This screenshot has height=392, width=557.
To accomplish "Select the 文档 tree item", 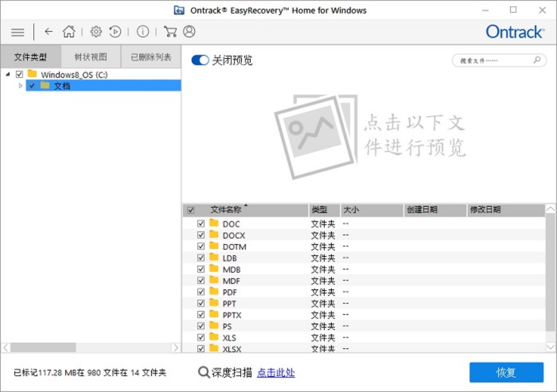I will [x=103, y=86].
